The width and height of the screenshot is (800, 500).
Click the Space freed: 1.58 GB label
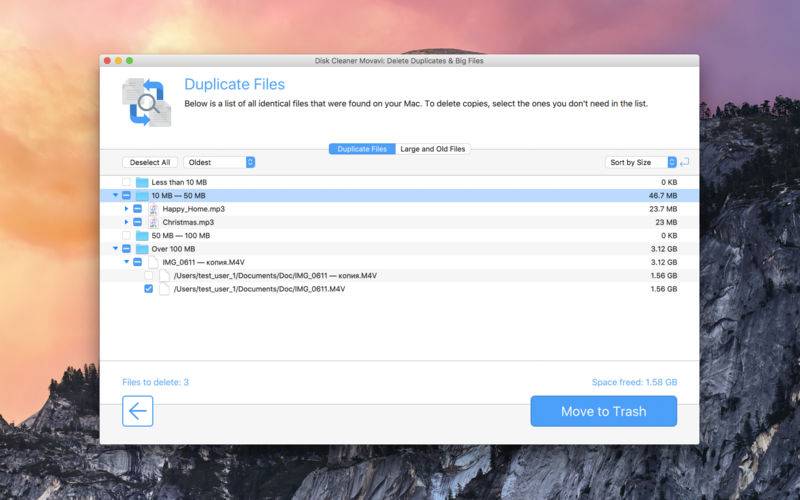pos(635,382)
